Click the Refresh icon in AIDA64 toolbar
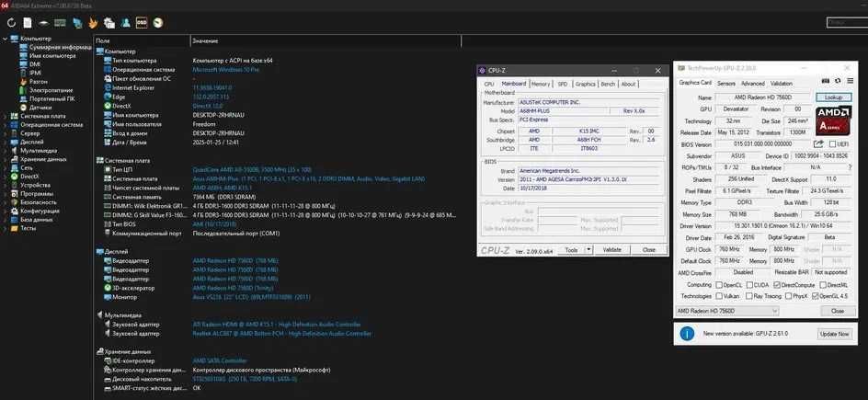The height and width of the screenshot is (400, 868). click(12, 23)
